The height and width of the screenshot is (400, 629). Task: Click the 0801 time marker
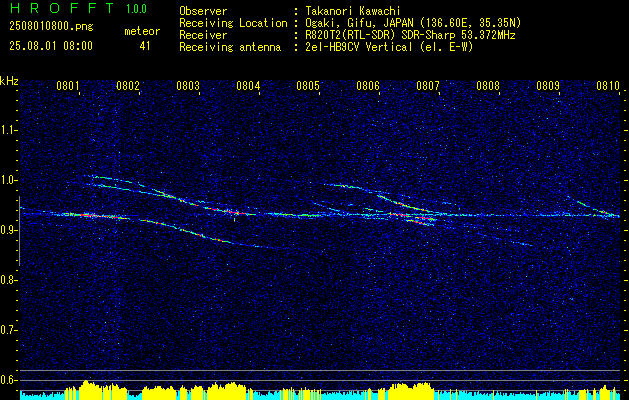[68, 85]
